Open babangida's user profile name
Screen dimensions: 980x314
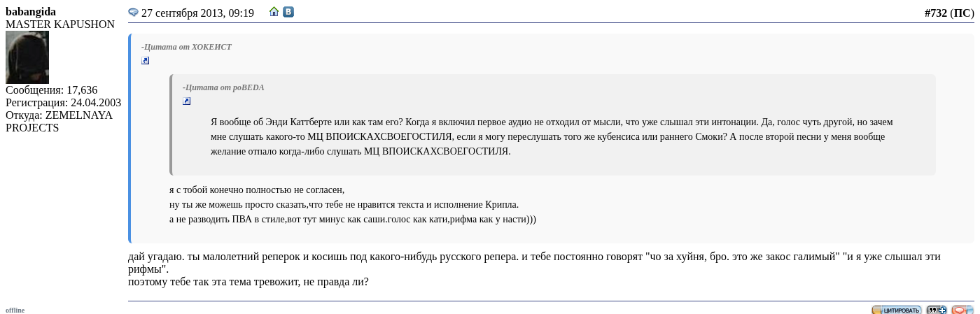(31, 11)
